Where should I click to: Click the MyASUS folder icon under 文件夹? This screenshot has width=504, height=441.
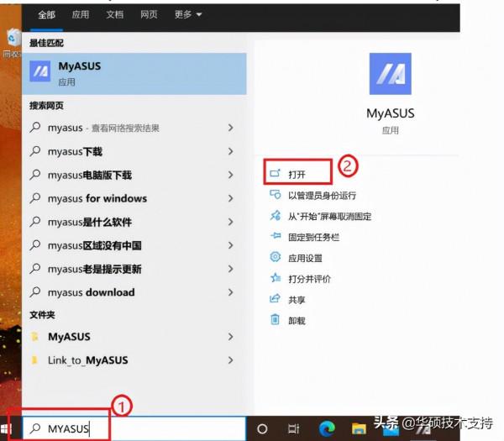34,337
